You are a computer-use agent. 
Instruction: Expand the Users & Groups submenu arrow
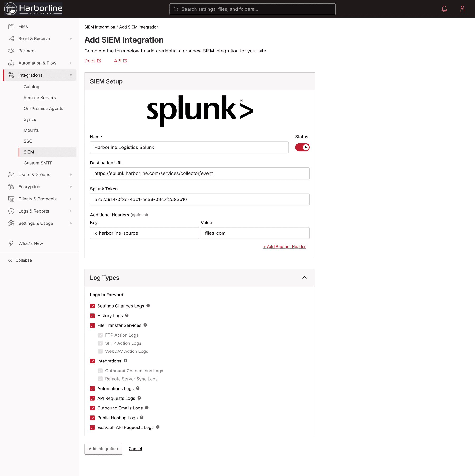coord(71,174)
